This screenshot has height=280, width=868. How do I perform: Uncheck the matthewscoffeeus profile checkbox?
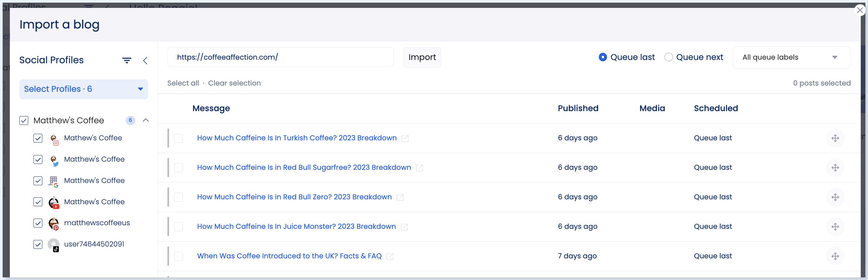pyautogui.click(x=38, y=223)
